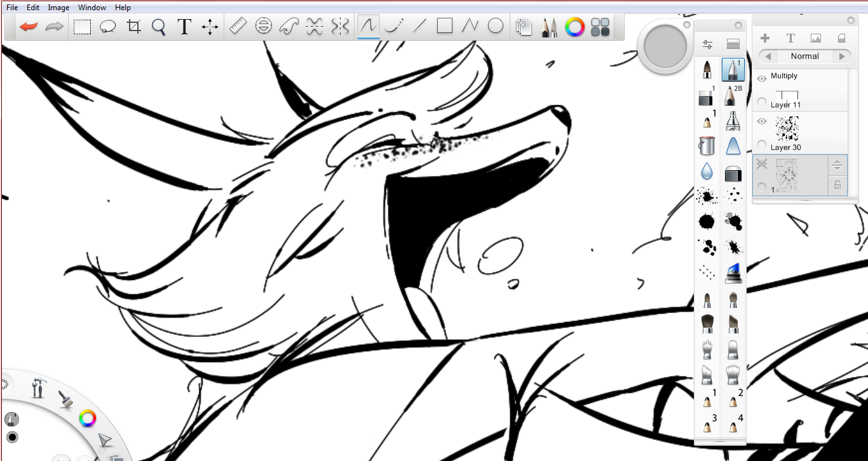Select the paint bucket flood fill brush

[707, 146]
